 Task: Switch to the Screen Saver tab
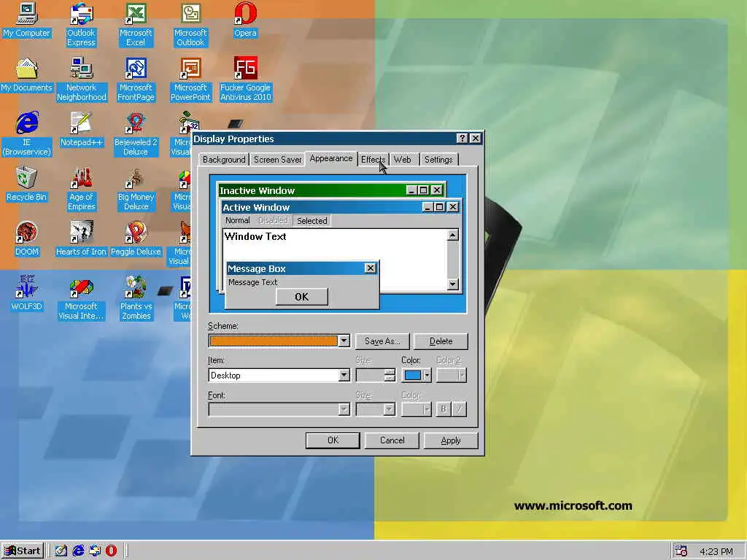tap(278, 160)
